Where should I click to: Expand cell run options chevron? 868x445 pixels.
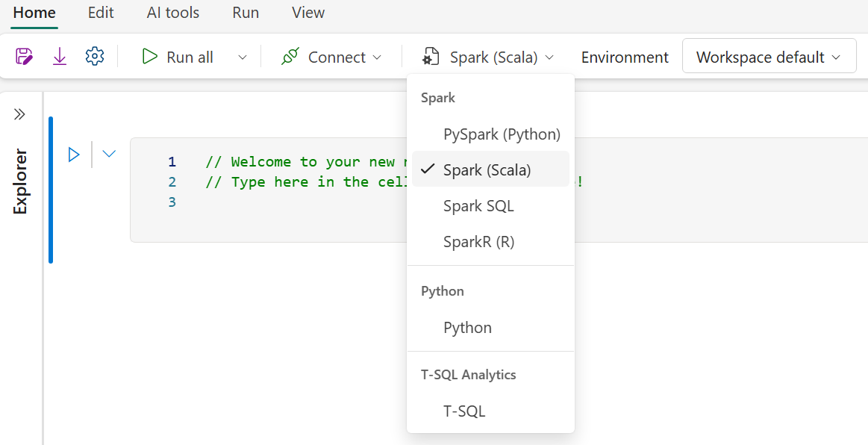(x=109, y=155)
